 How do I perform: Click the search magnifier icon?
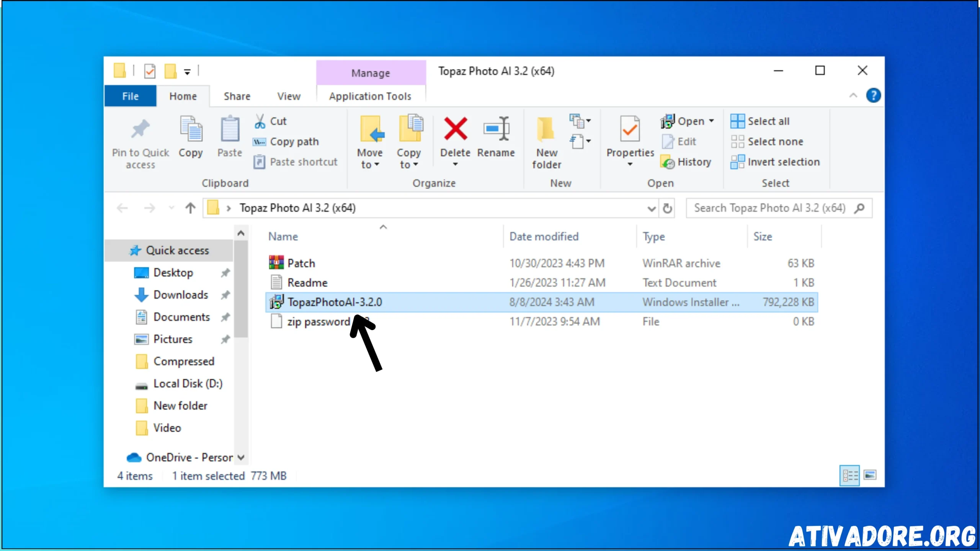pyautogui.click(x=859, y=208)
